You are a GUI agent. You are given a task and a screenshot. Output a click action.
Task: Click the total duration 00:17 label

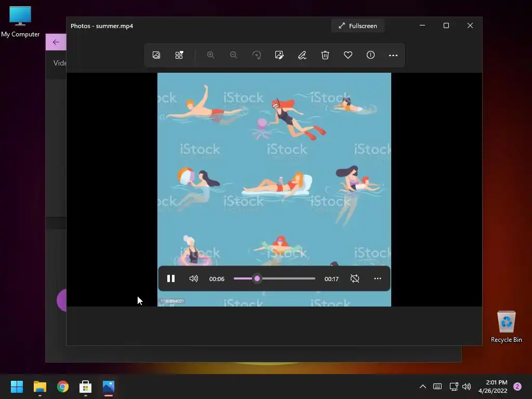(x=331, y=279)
